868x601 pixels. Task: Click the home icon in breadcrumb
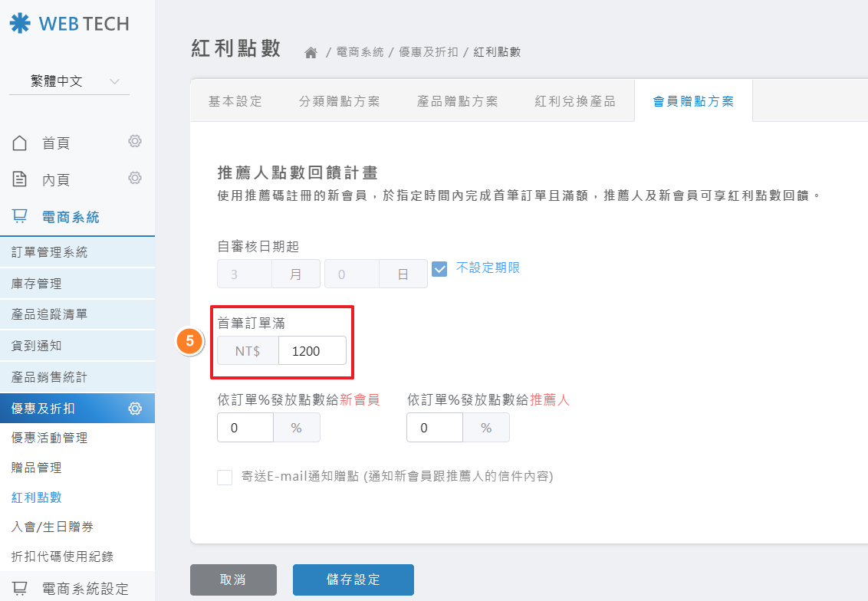(311, 52)
